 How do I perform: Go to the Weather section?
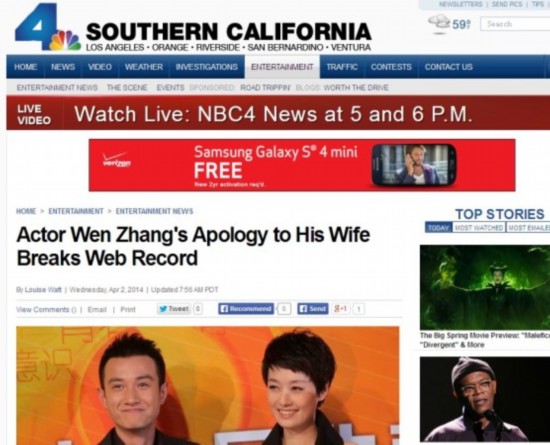[144, 67]
